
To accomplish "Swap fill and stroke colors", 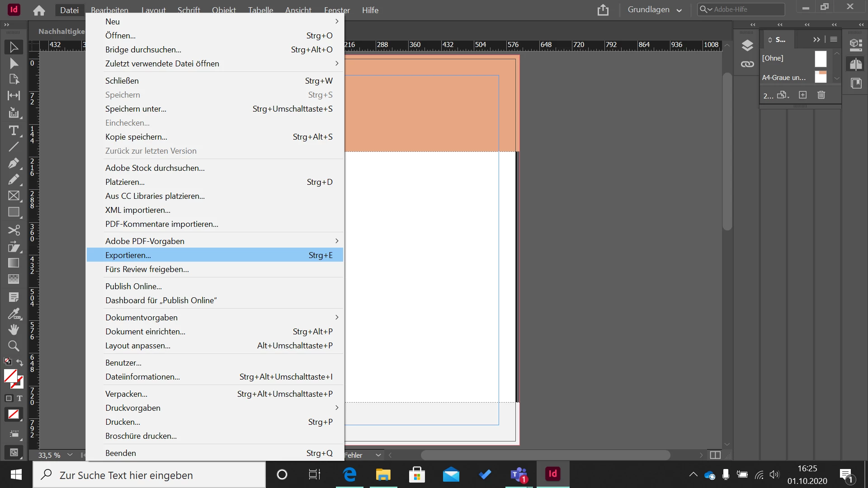I will tap(20, 362).
